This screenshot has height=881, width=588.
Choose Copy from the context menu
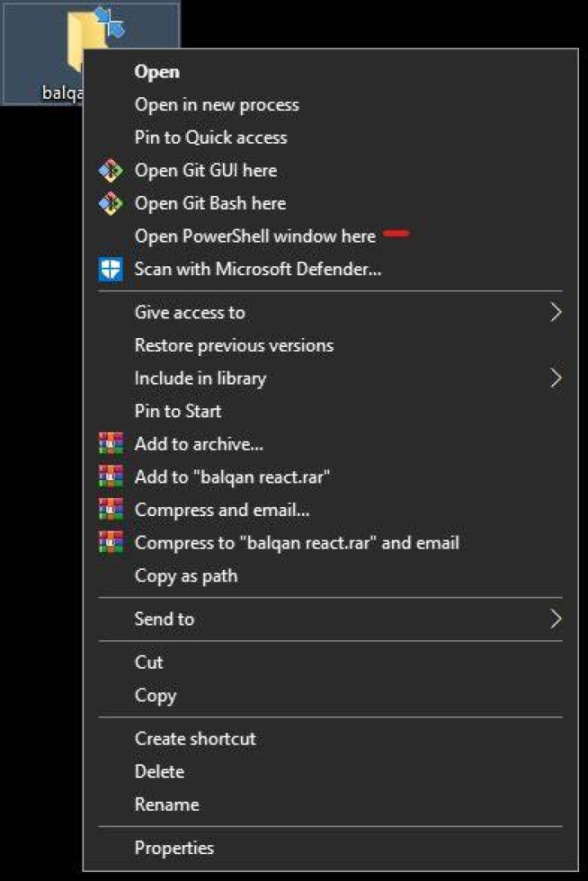331,696
